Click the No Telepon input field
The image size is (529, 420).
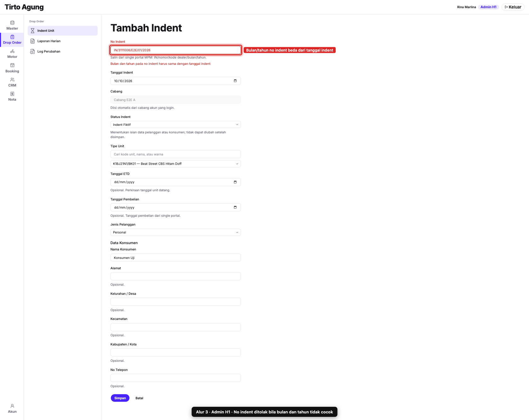click(x=176, y=378)
